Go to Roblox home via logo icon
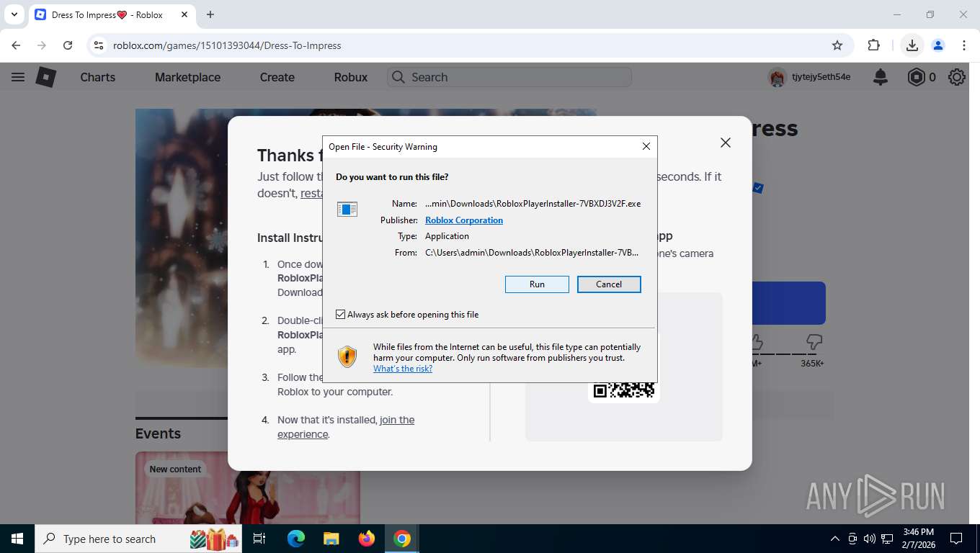This screenshot has height=553, width=980. [46, 77]
